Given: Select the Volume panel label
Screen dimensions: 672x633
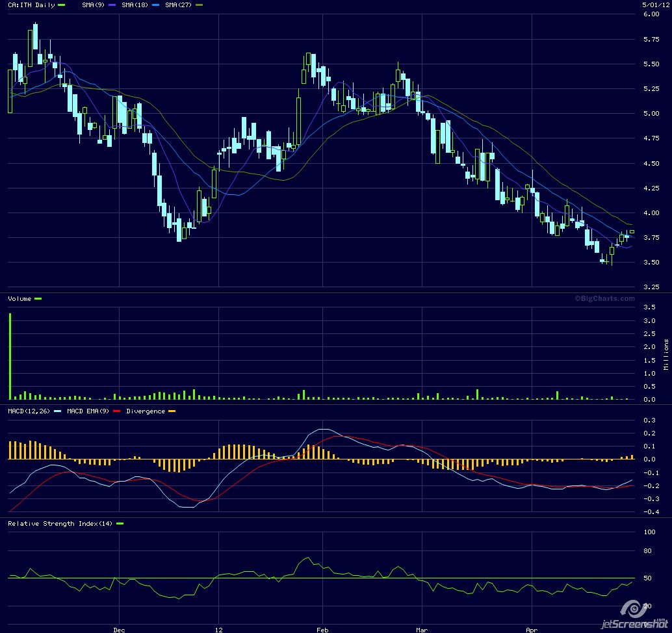Looking at the screenshot, I should point(19,299).
